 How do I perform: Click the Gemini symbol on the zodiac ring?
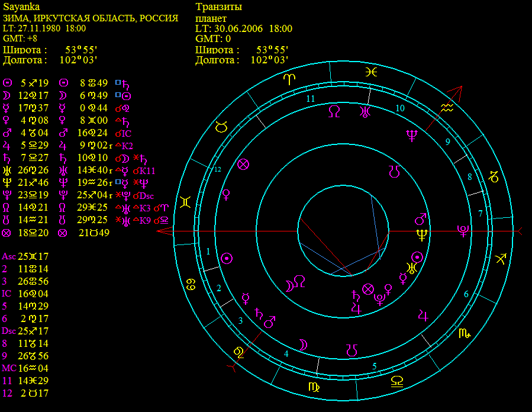pos(185,202)
